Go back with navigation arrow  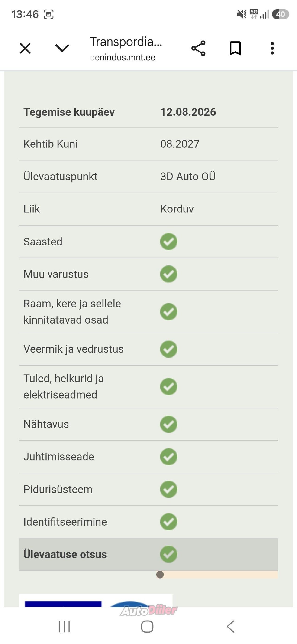coord(231,627)
